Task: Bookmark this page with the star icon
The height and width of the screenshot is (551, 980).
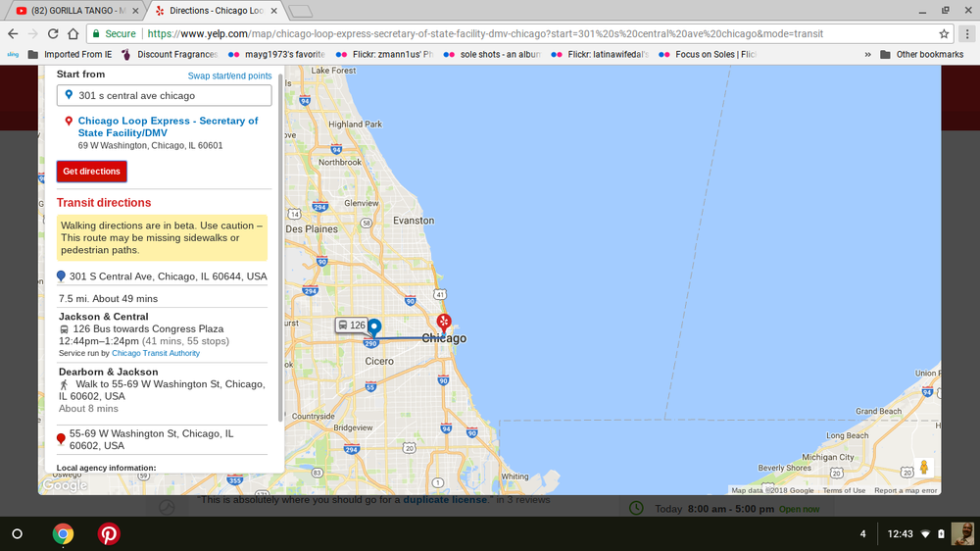Action: (944, 33)
